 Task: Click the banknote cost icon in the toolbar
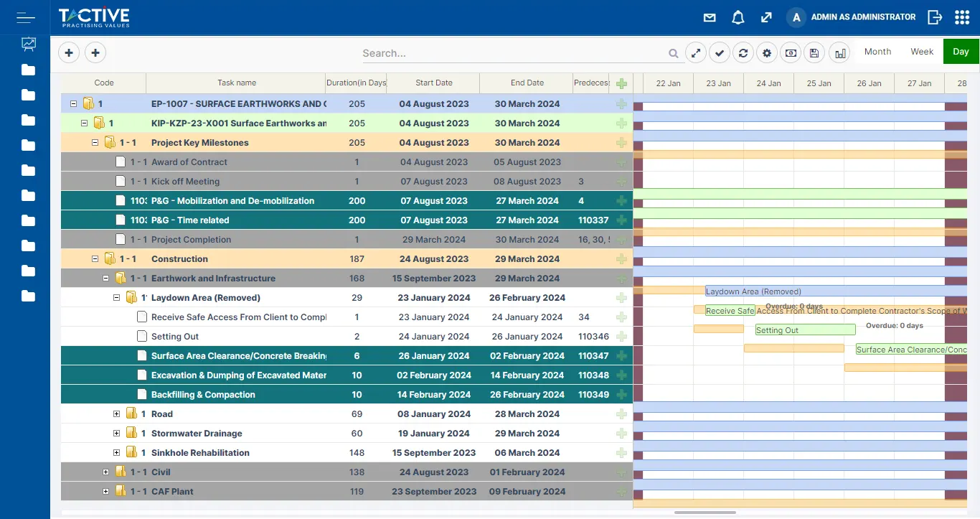pyautogui.click(x=791, y=52)
